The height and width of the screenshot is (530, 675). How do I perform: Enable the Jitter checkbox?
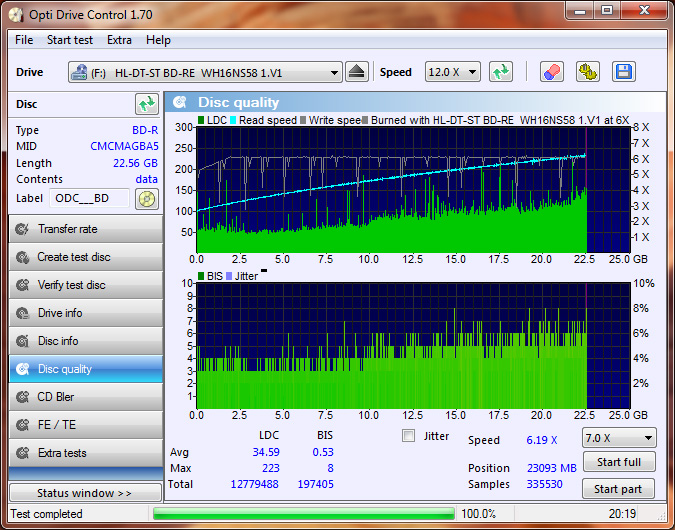pos(408,436)
